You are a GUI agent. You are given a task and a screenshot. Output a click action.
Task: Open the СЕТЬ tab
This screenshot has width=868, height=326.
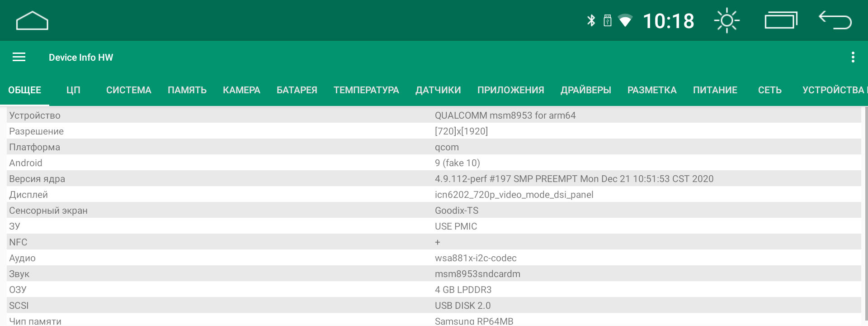click(770, 90)
